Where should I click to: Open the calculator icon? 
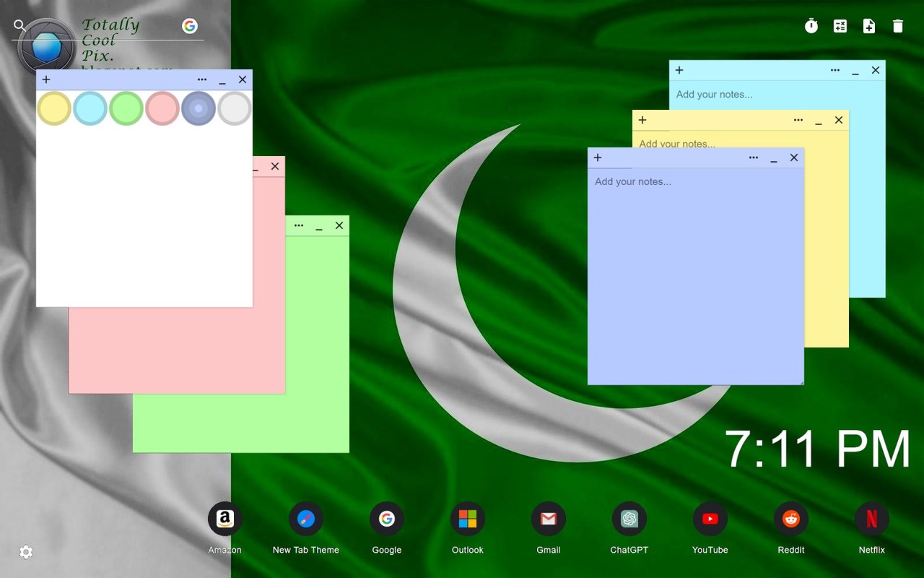coord(840,26)
